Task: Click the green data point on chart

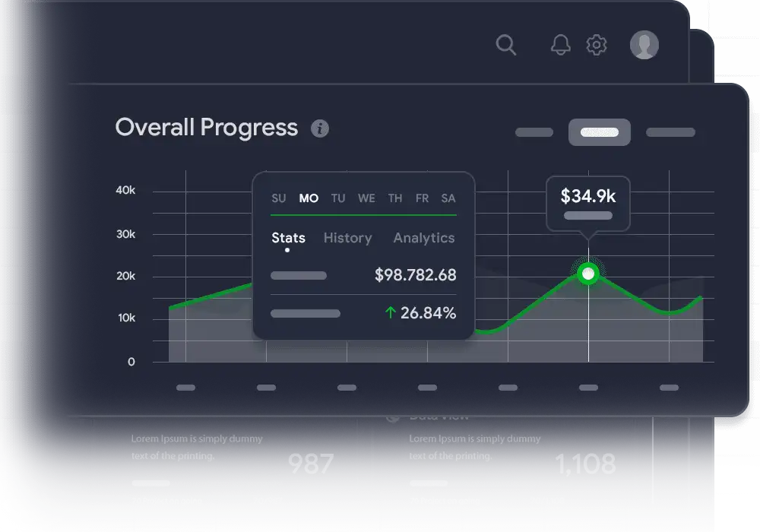Action: click(587, 274)
